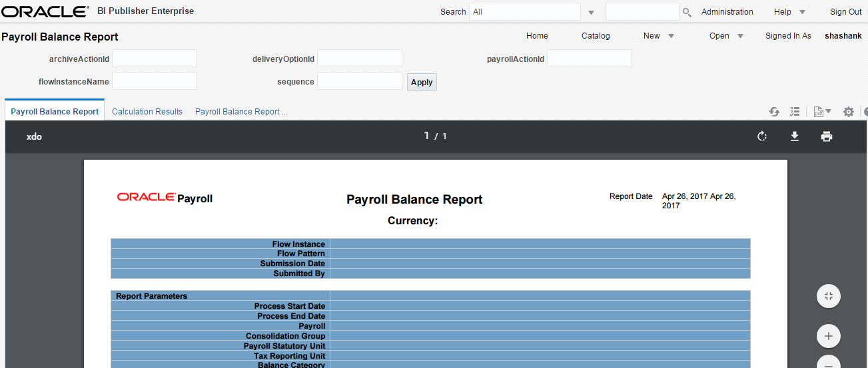Click the Tax Reporting Unit label
868x368 pixels.
[x=290, y=356]
